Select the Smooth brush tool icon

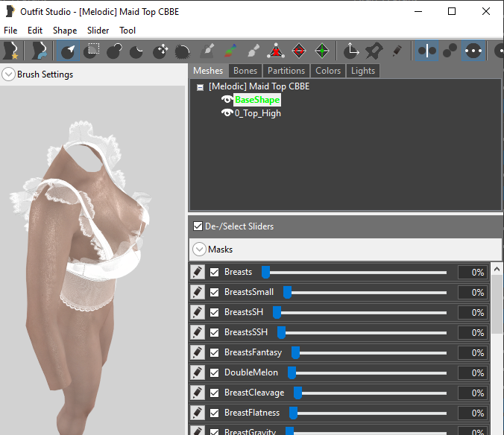[x=183, y=51]
